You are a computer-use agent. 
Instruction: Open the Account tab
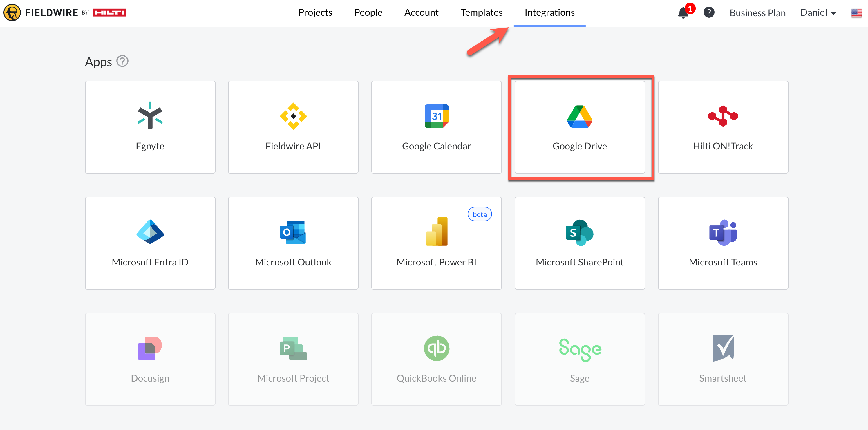click(421, 12)
